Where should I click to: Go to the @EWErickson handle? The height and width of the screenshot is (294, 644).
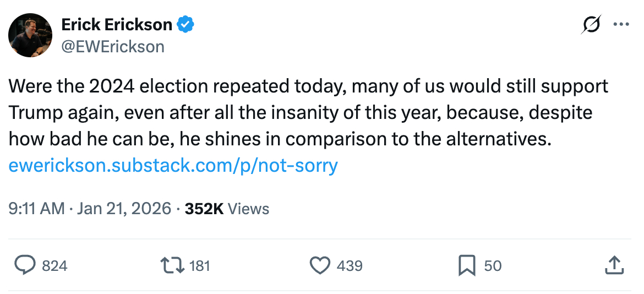(113, 46)
